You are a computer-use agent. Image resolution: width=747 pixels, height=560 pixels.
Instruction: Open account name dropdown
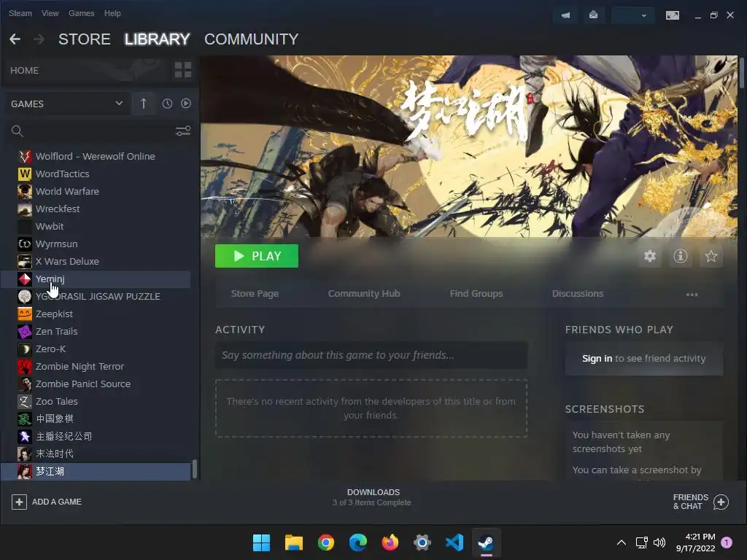tap(632, 15)
